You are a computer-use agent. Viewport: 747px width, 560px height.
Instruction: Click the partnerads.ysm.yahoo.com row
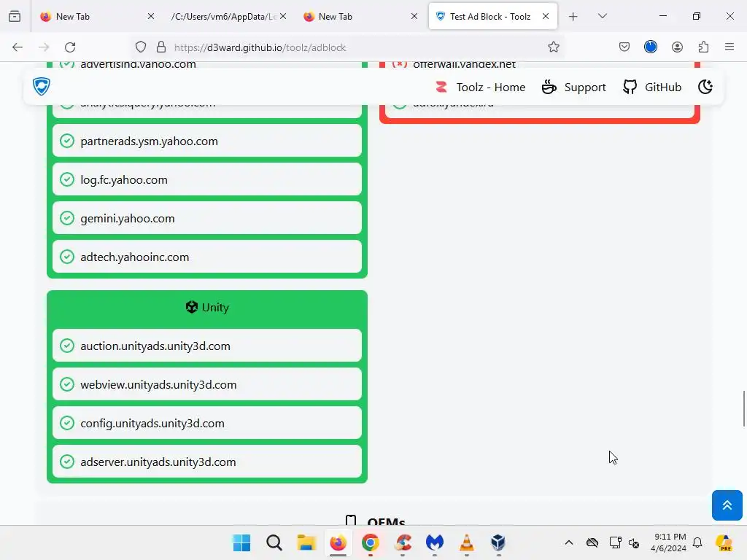tap(206, 141)
